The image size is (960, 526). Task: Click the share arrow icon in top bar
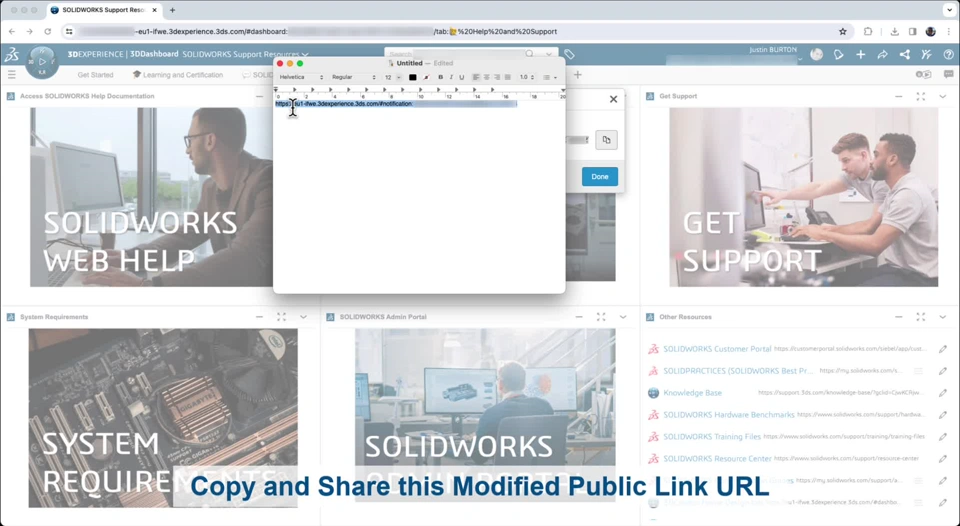(x=882, y=54)
